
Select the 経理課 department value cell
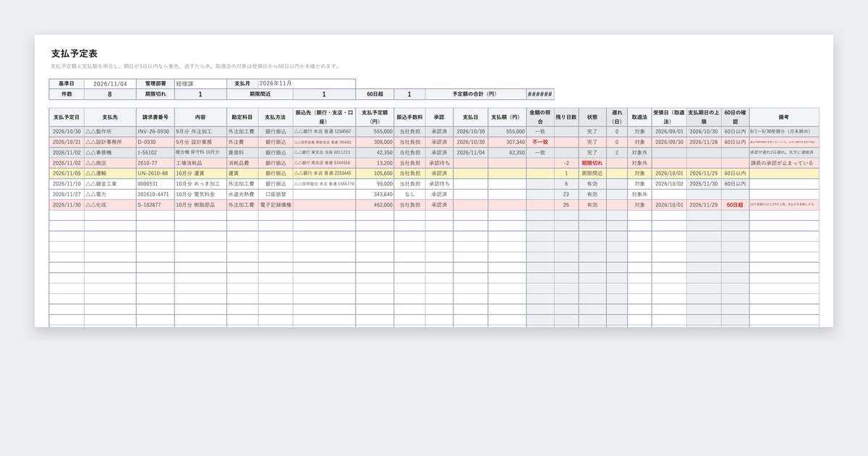200,84
